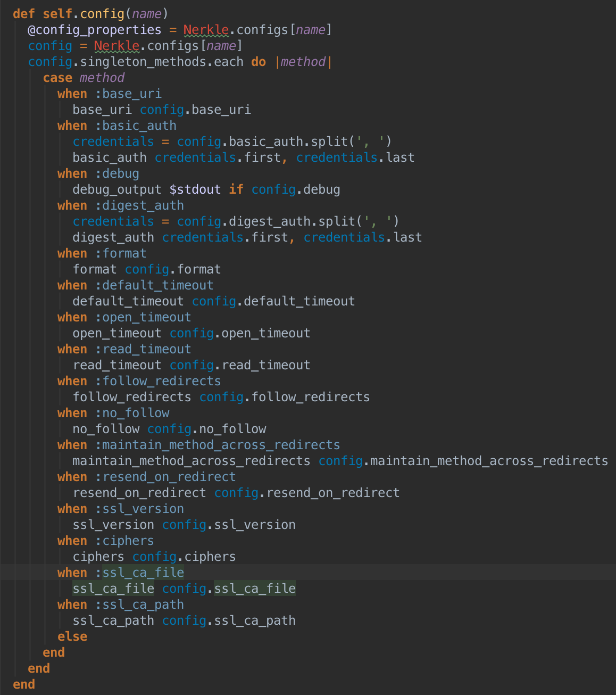Click 'Nerkle' on the 'config =' assignment line
The width and height of the screenshot is (616, 695).
point(117,46)
